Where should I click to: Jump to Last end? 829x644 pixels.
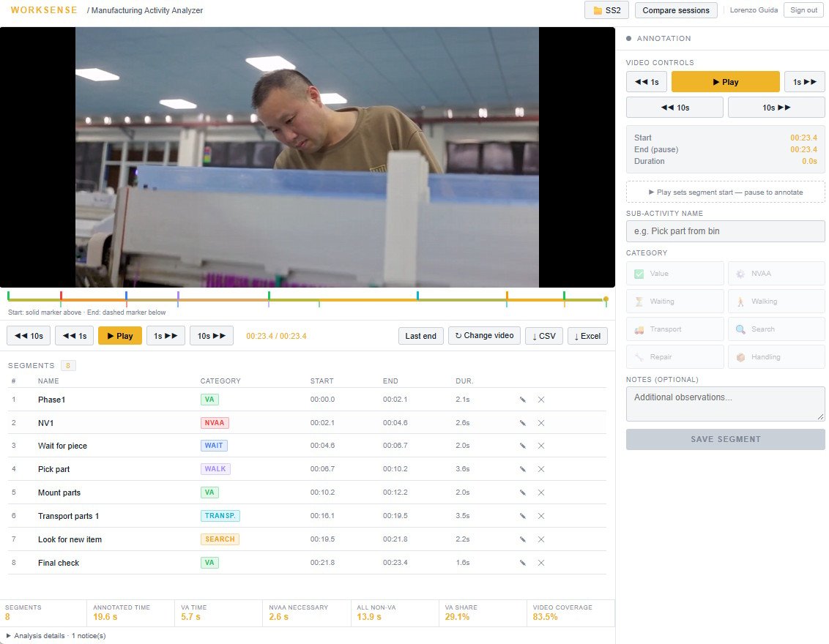[x=421, y=336]
